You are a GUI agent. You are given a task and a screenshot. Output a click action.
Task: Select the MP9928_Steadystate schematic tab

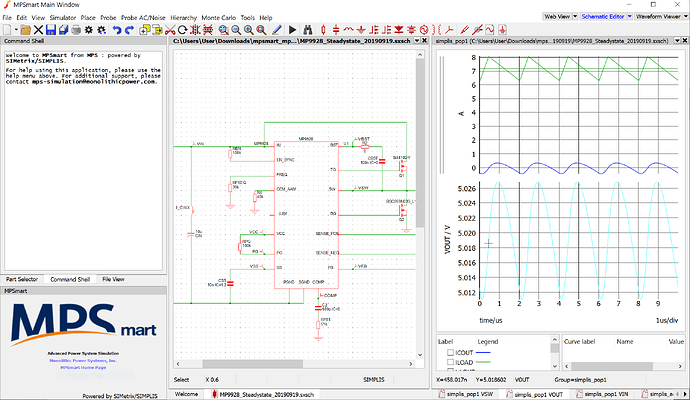click(263, 394)
